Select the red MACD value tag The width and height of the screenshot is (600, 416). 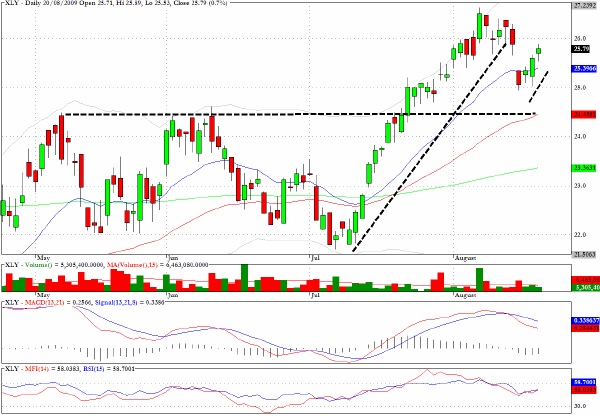(584, 328)
